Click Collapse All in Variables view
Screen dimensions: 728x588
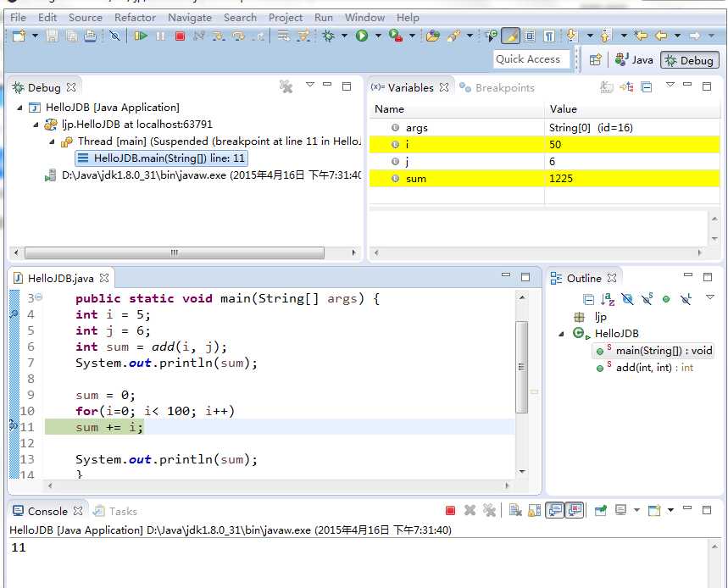click(647, 86)
